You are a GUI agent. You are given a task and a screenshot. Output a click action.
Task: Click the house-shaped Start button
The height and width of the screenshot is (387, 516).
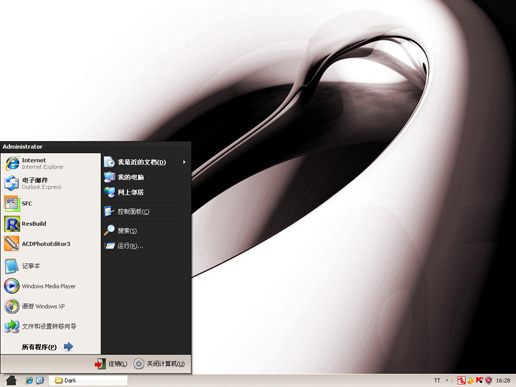pos(11,380)
